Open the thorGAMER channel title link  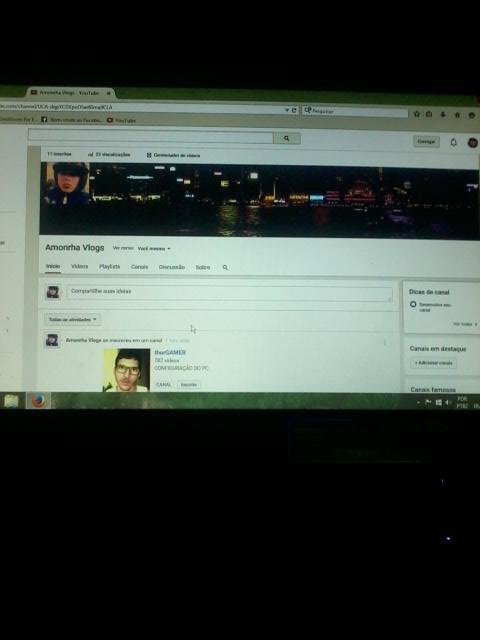(170, 352)
